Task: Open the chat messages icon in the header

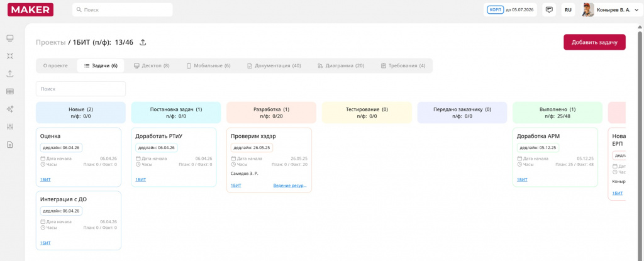Action: (549, 10)
